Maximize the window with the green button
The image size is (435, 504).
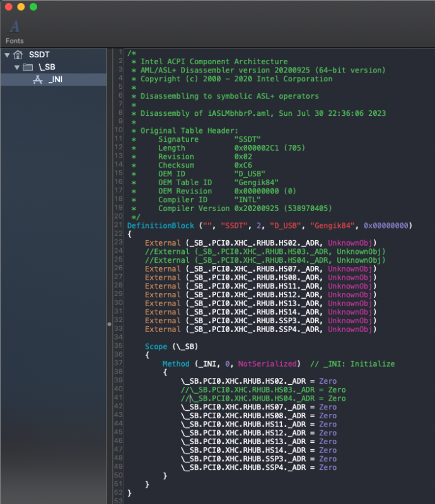pos(33,7)
